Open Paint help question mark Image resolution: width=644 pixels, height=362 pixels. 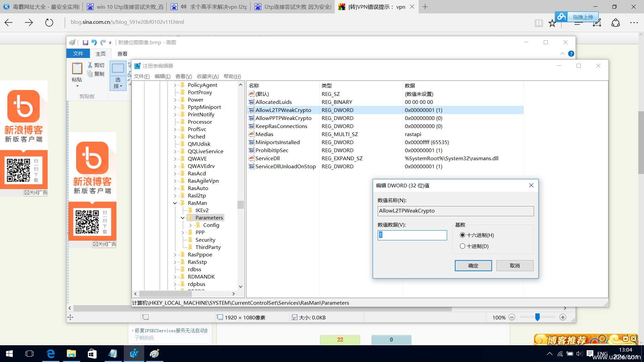(571, 54)
